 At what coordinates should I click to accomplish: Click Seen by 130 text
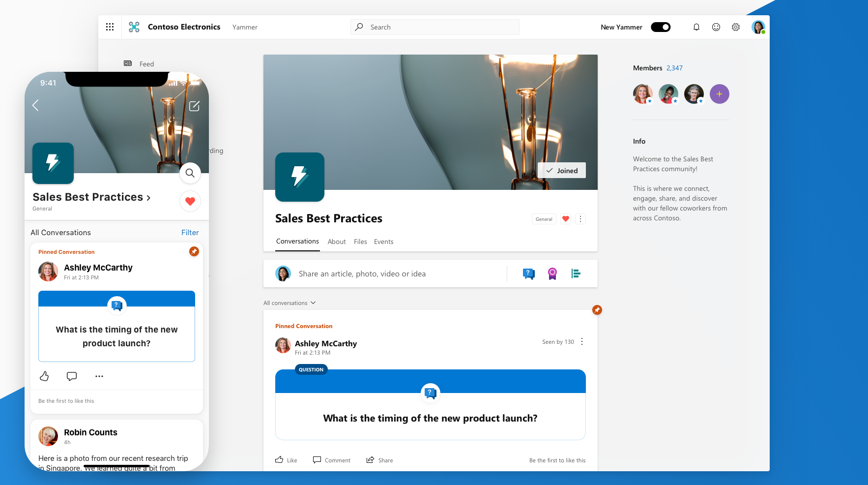pos(558,342)
